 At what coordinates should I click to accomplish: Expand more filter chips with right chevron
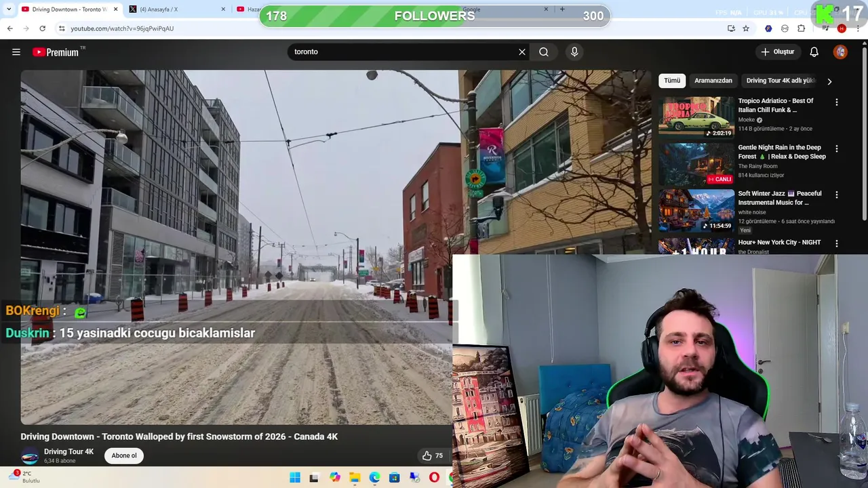(829, 81)
